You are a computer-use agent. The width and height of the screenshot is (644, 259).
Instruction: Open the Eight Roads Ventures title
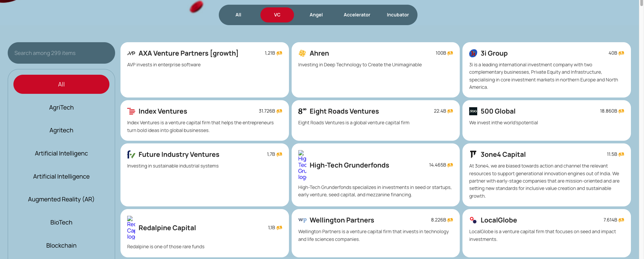pos(344,111)
